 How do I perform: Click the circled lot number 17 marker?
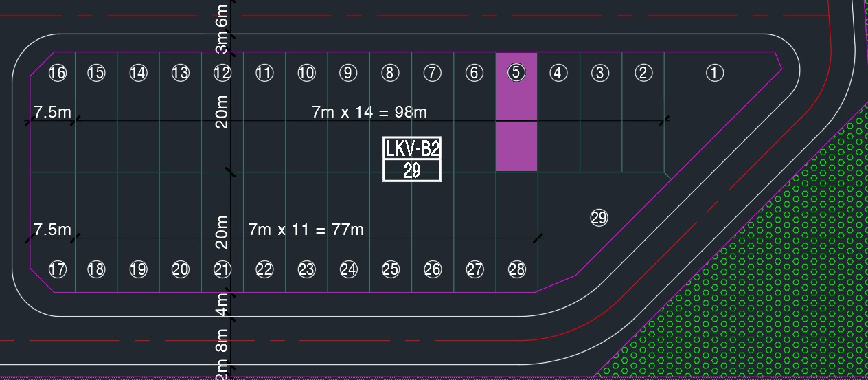tap(58, 269)
